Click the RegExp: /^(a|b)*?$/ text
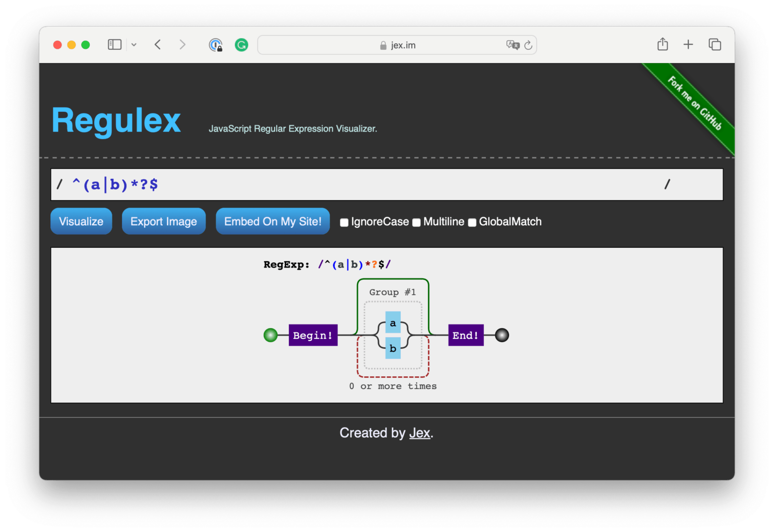Viewport: 774px width, 532px height. (x=327, y=264)
